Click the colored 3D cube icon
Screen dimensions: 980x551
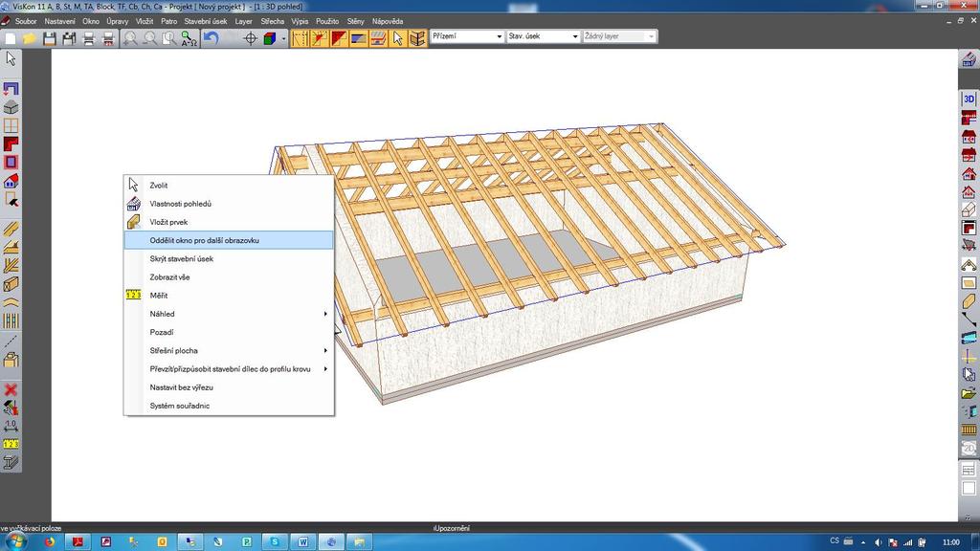(x=269, y=38)
